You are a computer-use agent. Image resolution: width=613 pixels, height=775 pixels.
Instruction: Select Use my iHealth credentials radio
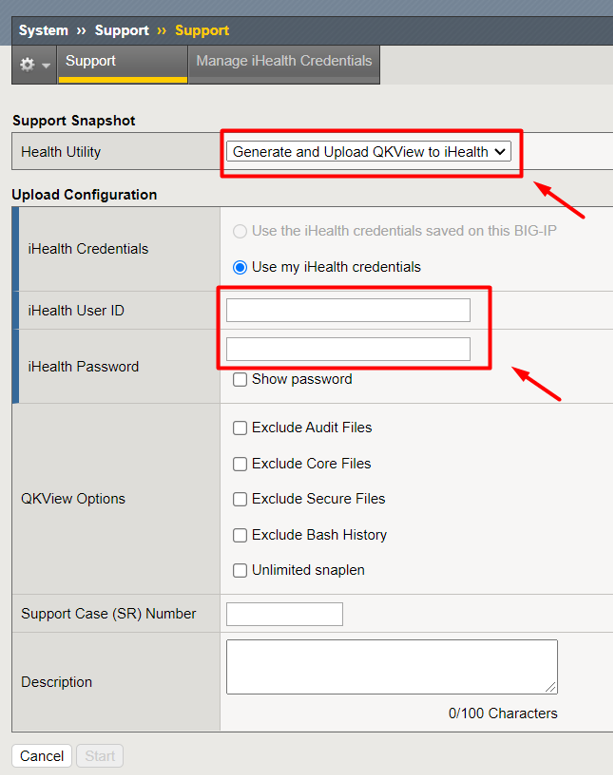point(240,267)
